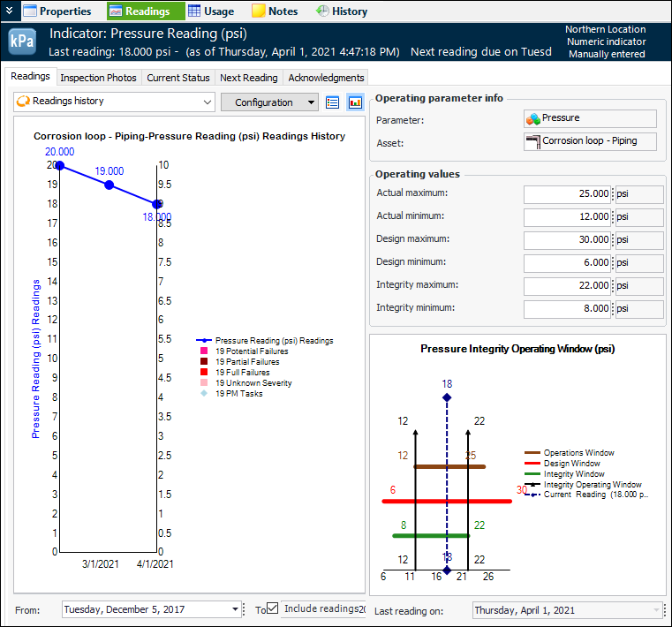Screen dimensions: 672x627
Task: Open Properties page
Action: click(57, 11)
